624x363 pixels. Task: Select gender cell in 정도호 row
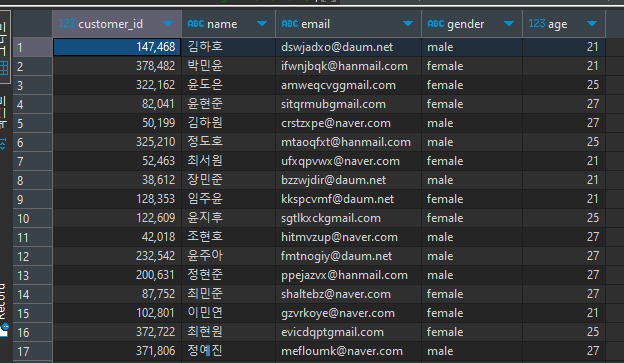point(472,142)
